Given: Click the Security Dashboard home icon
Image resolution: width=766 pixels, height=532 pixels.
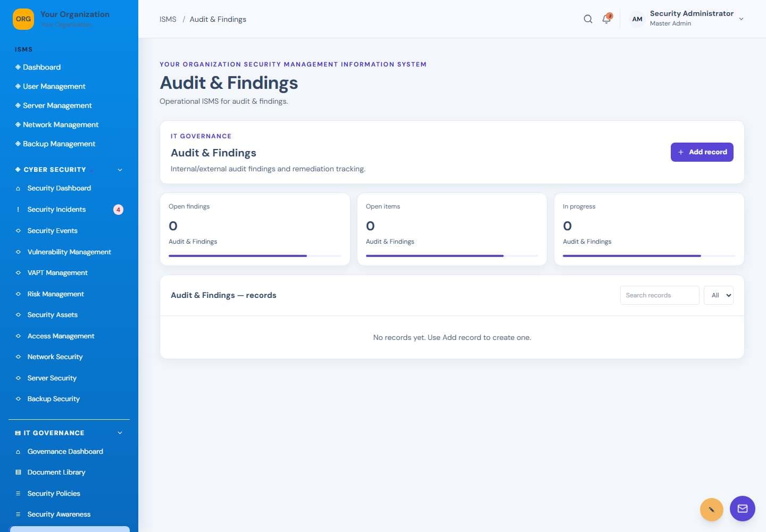Looking at the screenshot, I should point(18,188).
